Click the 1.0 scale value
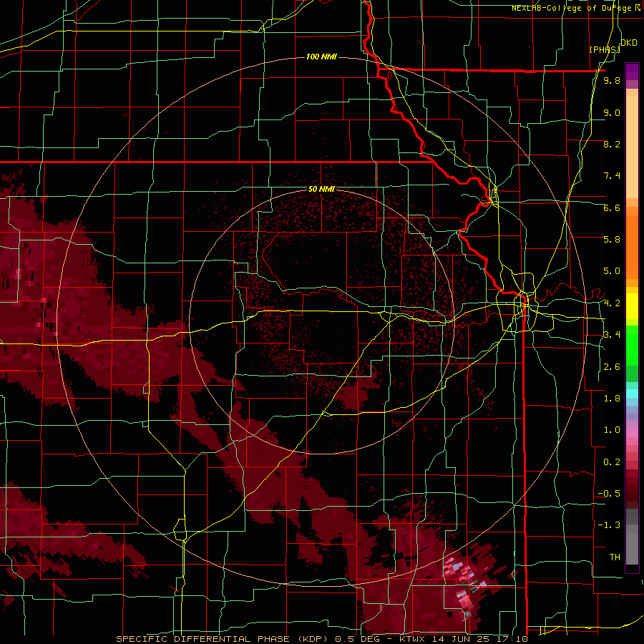 (x=612, y=431)
